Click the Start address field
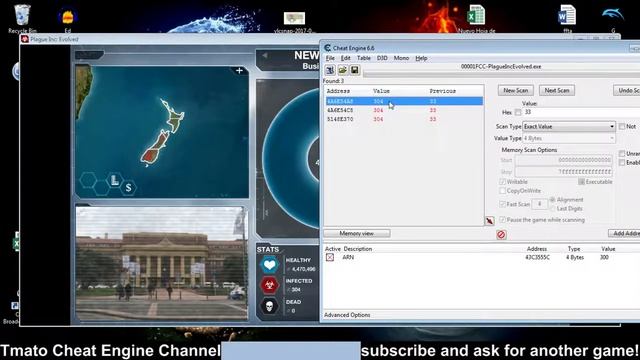The image size is (640, 360). coord(564,160)
